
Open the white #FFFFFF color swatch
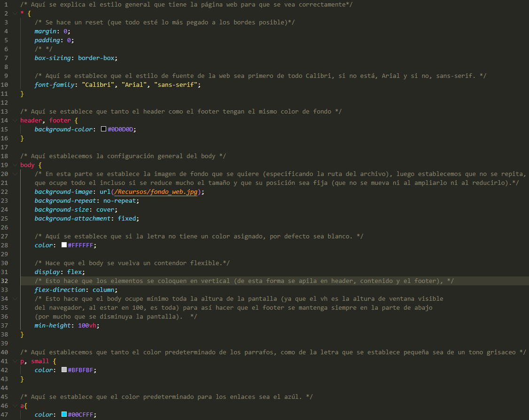pyautogui.click(x=64, y=245)
